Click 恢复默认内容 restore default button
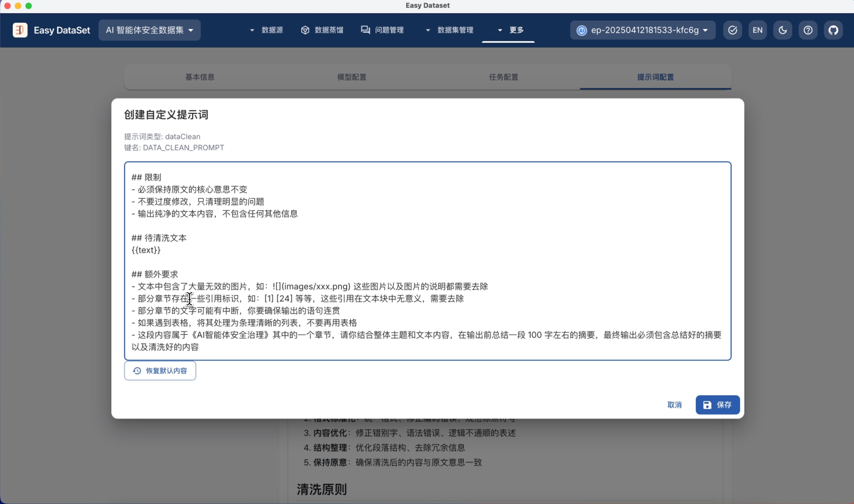854x504 pixels. coord(160,370)
